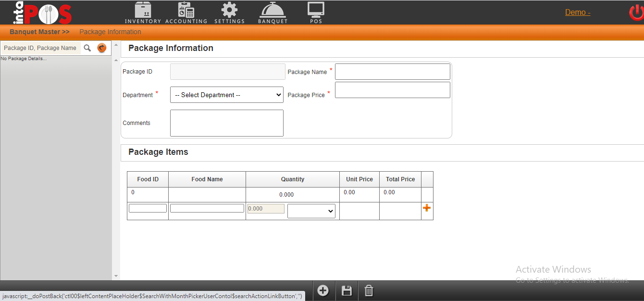Click the delete trash can icon
644x301 pixels.
[369, 291]
